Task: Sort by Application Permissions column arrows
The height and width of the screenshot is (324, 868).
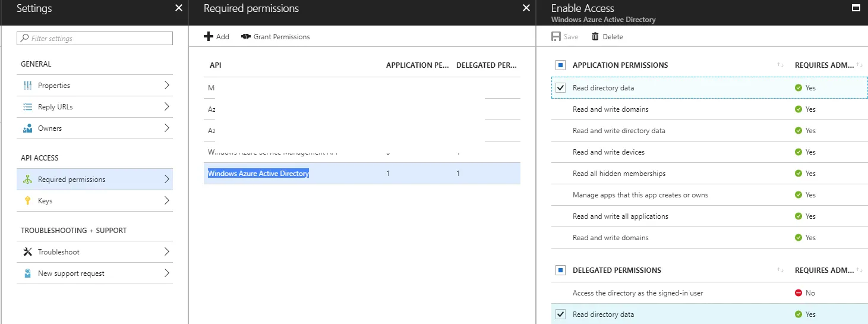Action: tap(780, 65)
